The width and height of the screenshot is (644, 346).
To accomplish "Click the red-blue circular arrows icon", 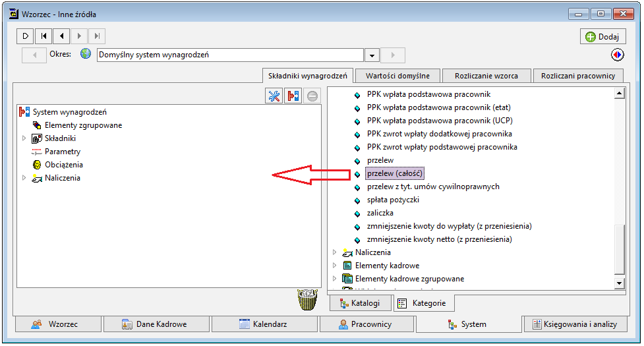I will tap(617, 55).
